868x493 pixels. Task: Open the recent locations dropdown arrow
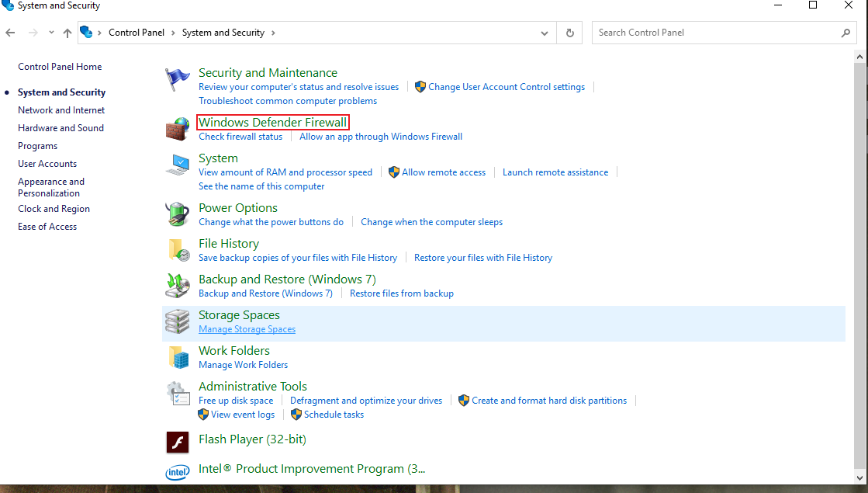tap(51, 33)
